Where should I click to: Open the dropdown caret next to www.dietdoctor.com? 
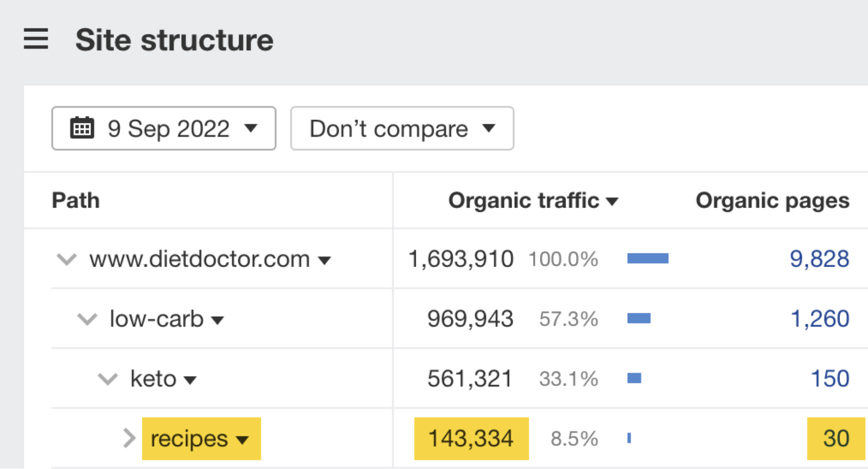(324, 260)
